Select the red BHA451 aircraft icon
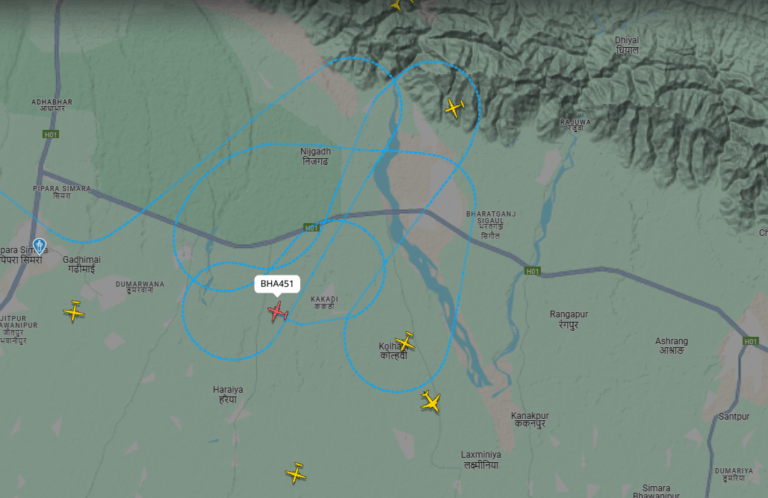The image size is (768, 498). click(x=278, y=312)
